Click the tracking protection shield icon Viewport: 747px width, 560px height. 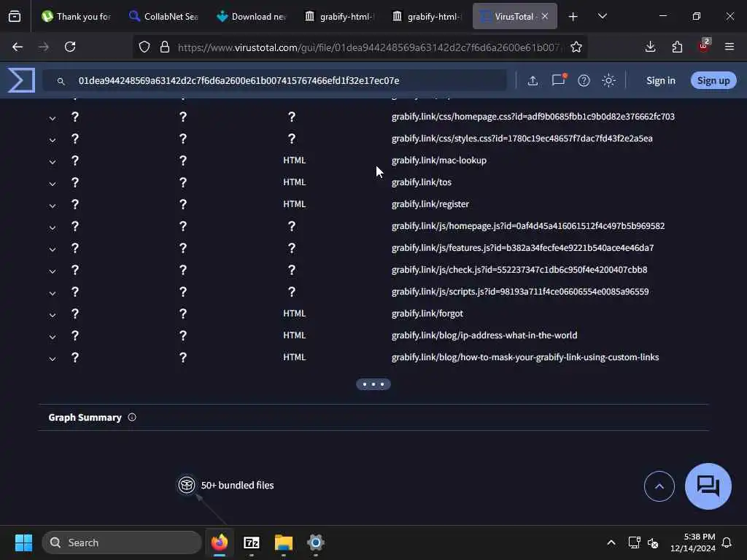[x=144, y=47]
